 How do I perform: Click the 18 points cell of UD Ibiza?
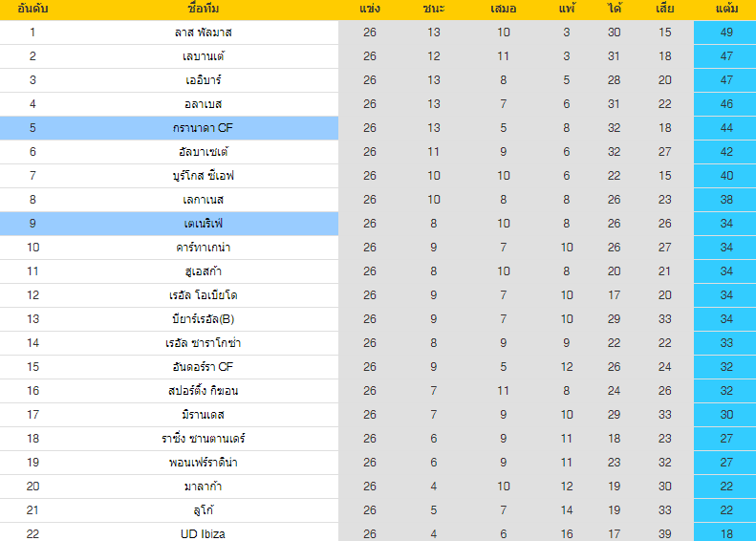724,531
